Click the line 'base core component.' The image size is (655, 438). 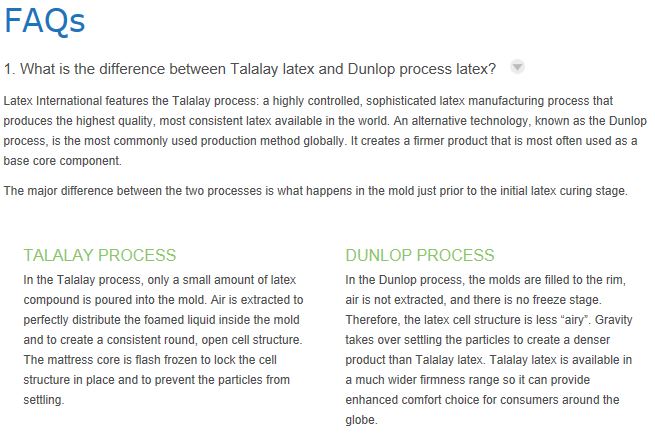coord(63,161)
